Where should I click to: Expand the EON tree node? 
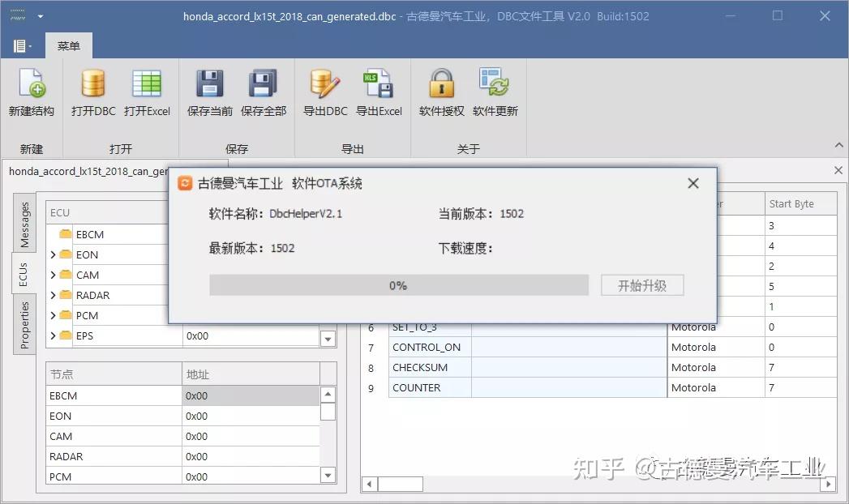pyautogui.click(x=53, y=254)
